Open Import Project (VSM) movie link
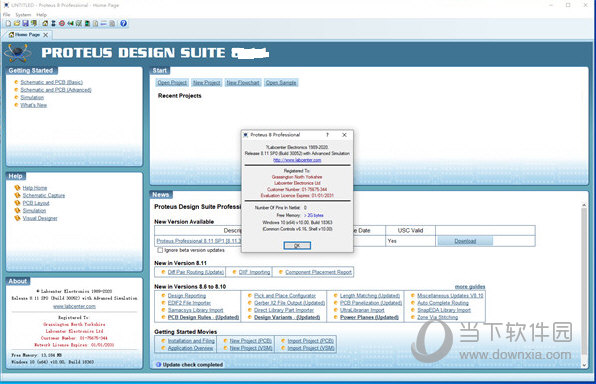 311,348
